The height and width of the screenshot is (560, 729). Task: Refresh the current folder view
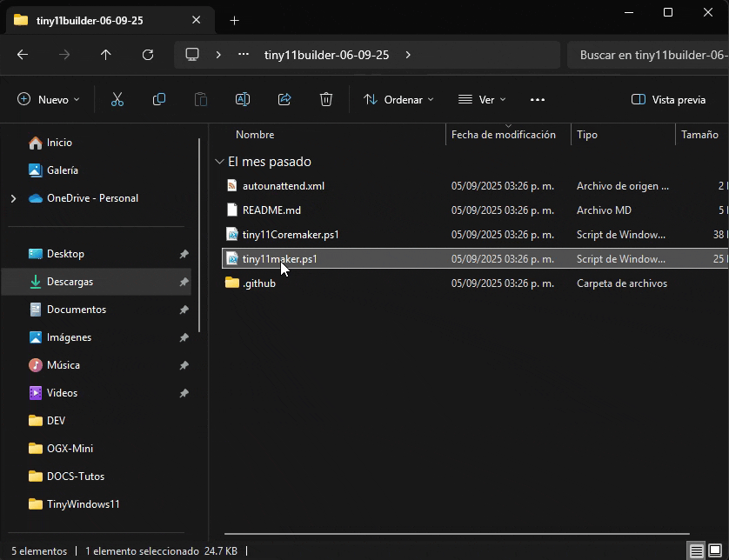tap(148, 55)
